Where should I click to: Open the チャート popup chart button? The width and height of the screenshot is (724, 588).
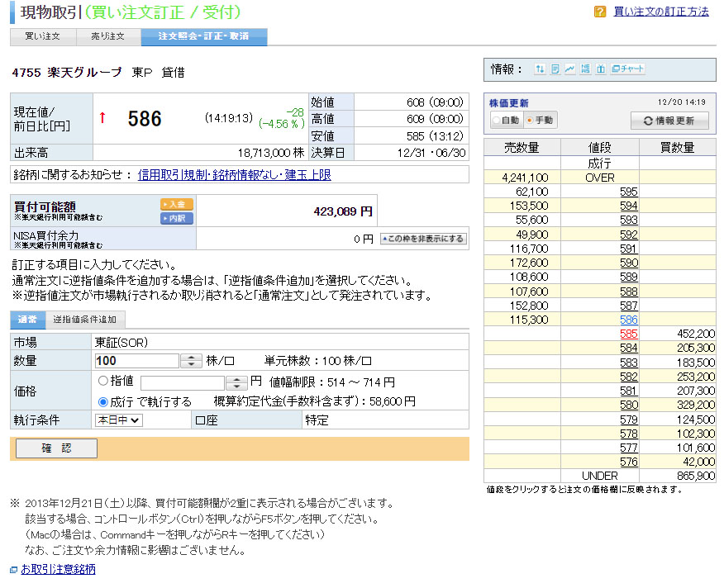click(628, 69)
